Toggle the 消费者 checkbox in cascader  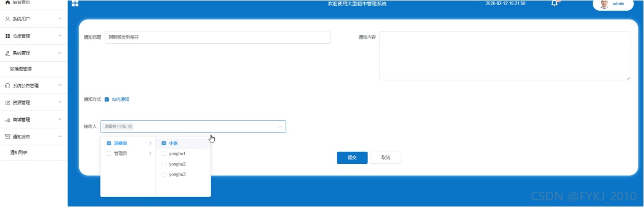[109, 144]
